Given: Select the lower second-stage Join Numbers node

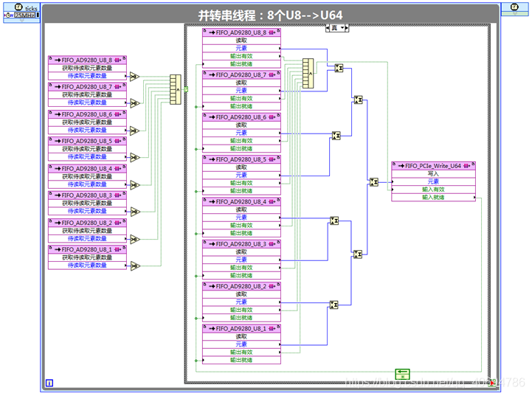Looking at the screenshot, I should pos(358,254).
